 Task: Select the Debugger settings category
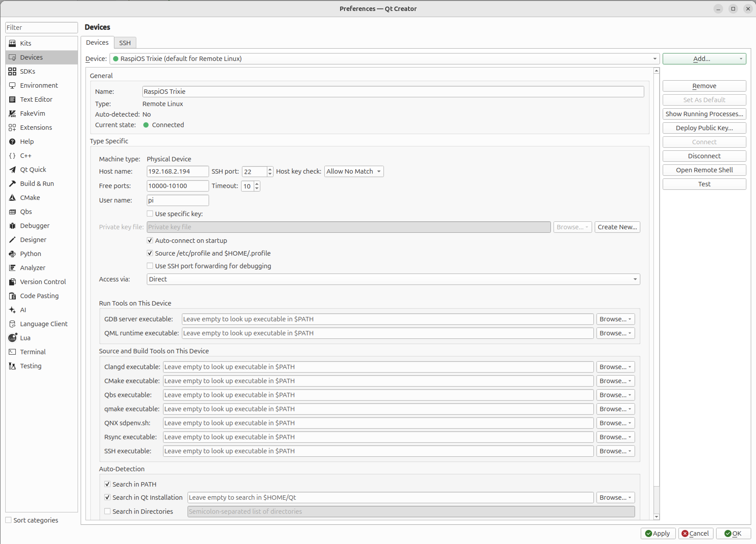pos(35,225)
